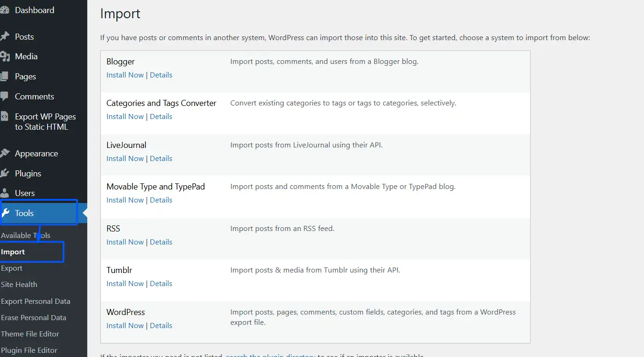Click the Blogger importer title
644x357 pixels.
120,62
